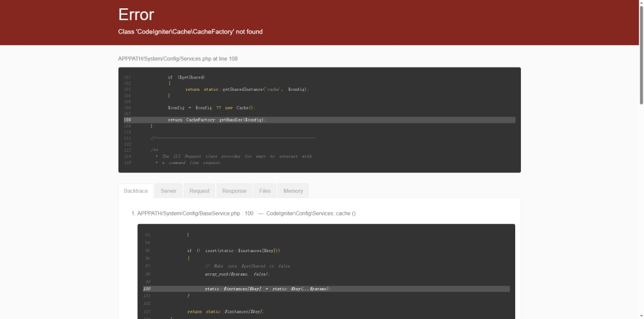This screenshot has width=644, height=319.
Task: Switch to the Server tab
Action: pyautogui.click(x=168, y=190)
